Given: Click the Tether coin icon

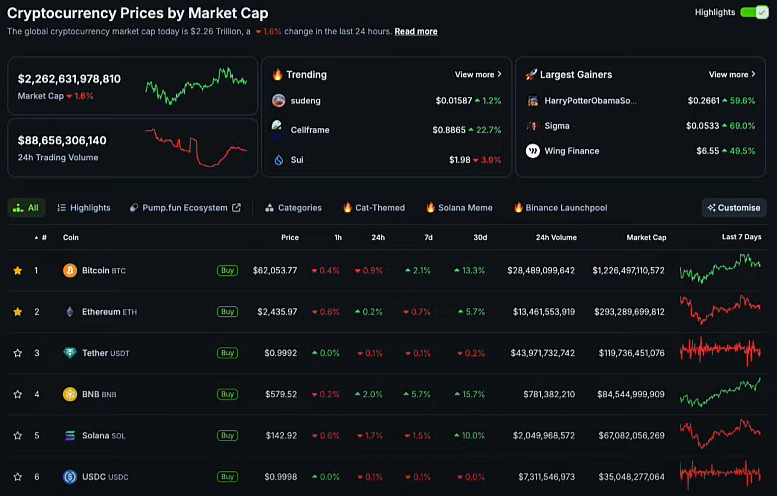Looking at the screenshot, I should 70,353.
